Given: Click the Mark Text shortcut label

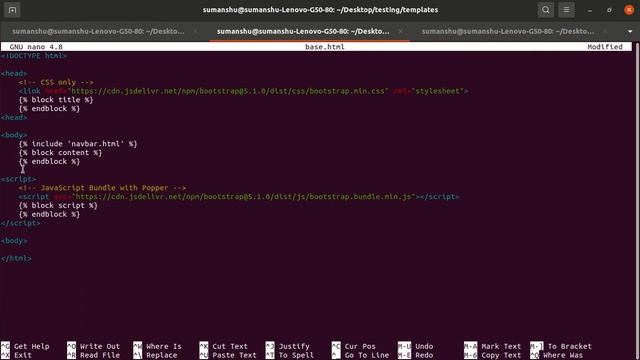Looking at the screenshot, I should click(x=501, y=347).
